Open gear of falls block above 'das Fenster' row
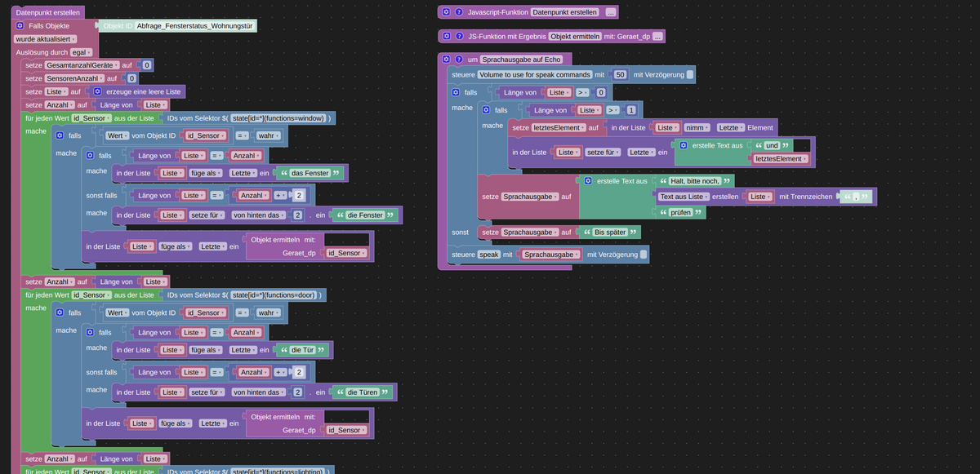This screenshot has height=474, width=980. click(x=90, y=155)
